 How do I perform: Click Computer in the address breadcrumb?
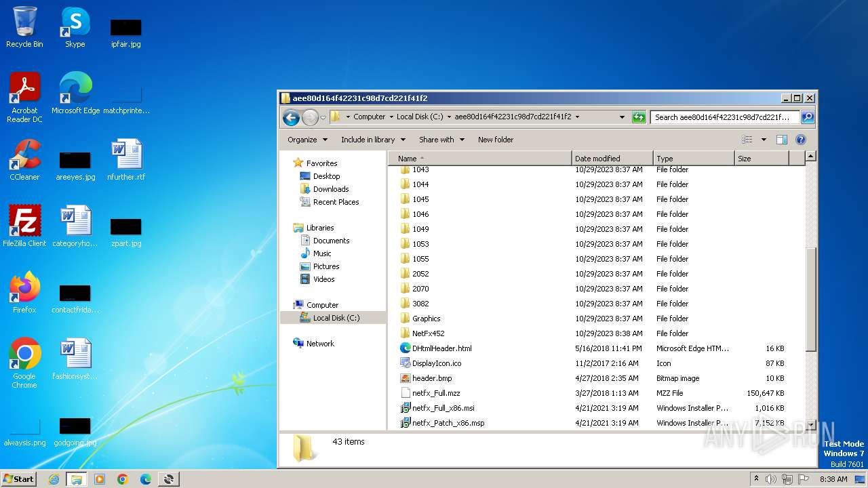(369, 117)
